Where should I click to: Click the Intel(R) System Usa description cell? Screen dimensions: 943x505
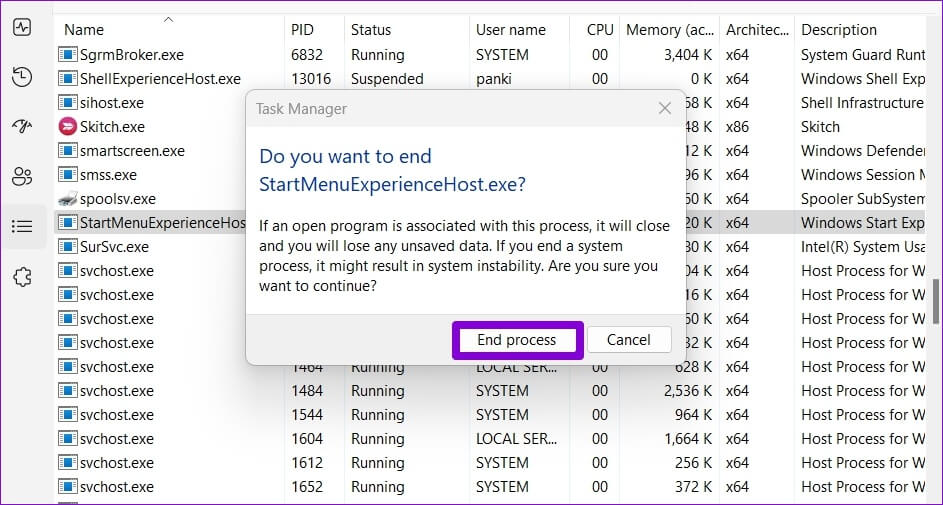point(863,246)
